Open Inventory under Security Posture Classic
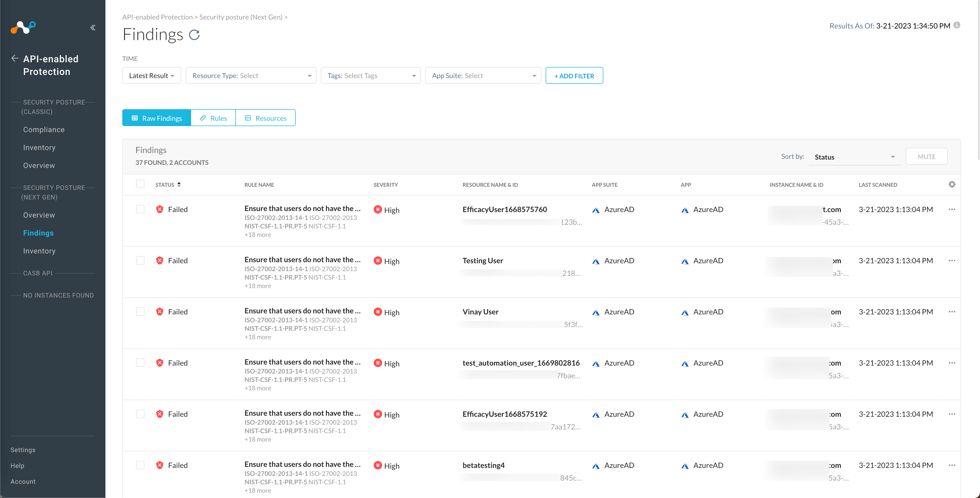 point(39,147)
